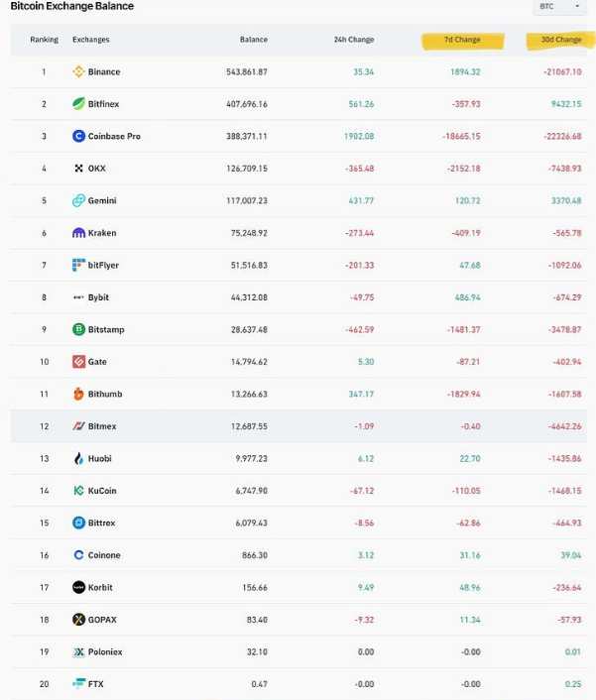Sort by the 7d Change column
Screen dimensions: 596x700
(462, 40)
